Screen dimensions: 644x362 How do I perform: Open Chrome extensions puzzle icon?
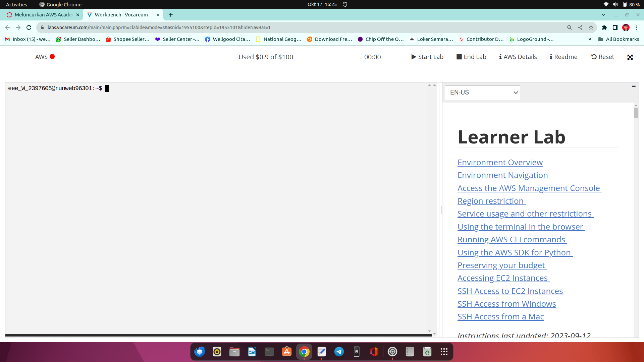click(x=604, y=27)
